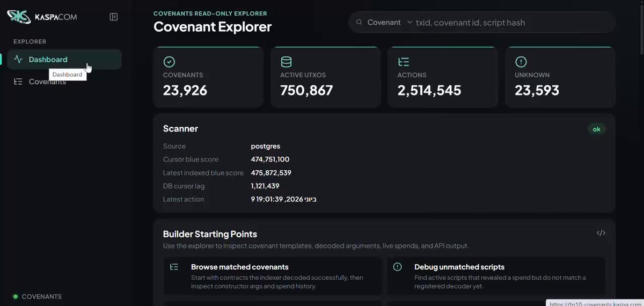Viewport: 644px width, 306px height.
Task: Select DB cursor lag value 1,121,439
Action: pyautogui.click(x=265, y=186)
